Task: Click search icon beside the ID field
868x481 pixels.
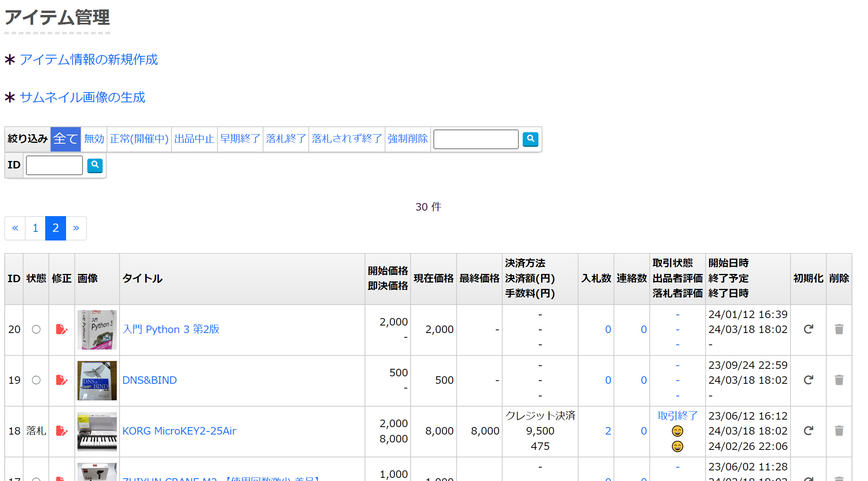Action: click(95, 165)
